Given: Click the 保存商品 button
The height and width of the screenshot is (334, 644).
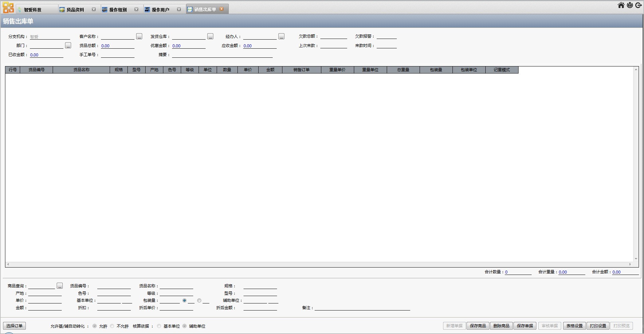Looking at the screenshot, I should [478, 326].
